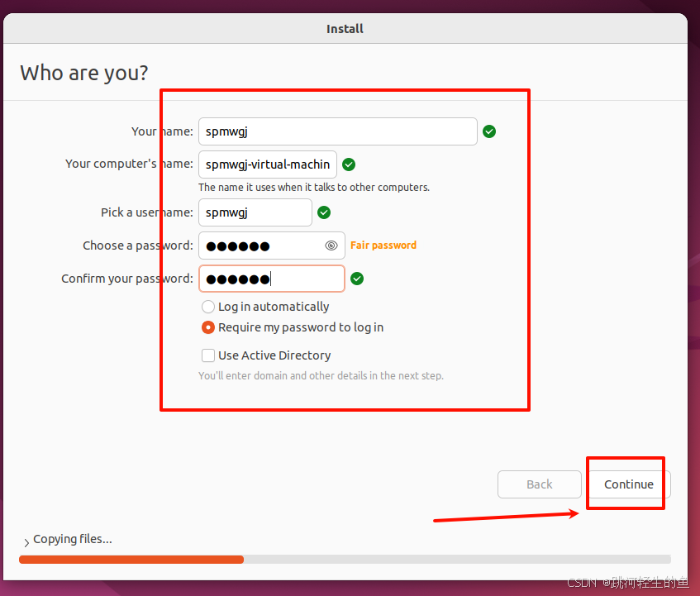Click the Fair password label

click(x=383, y=246)
